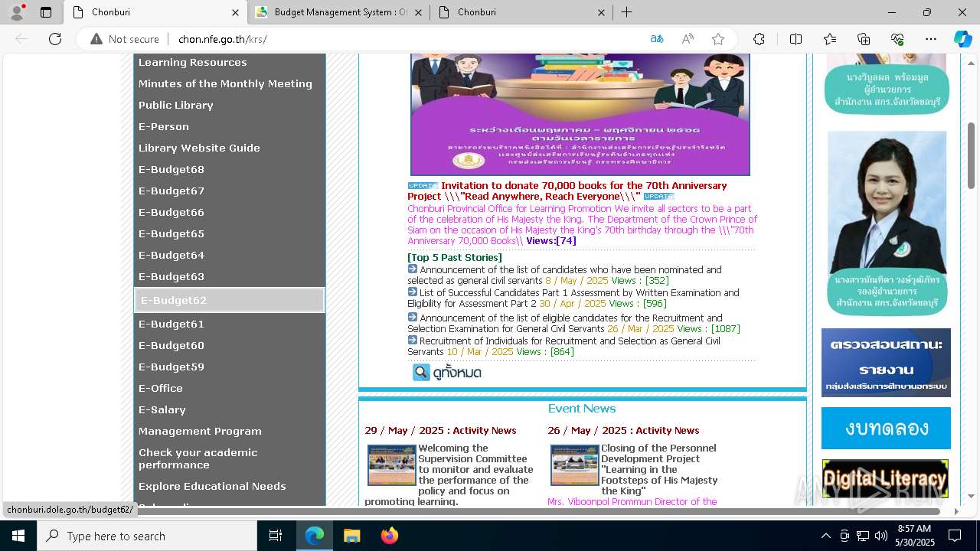980x551 pixels.
Task: Click the Not secure site info indicator
Action: [125, 39]
